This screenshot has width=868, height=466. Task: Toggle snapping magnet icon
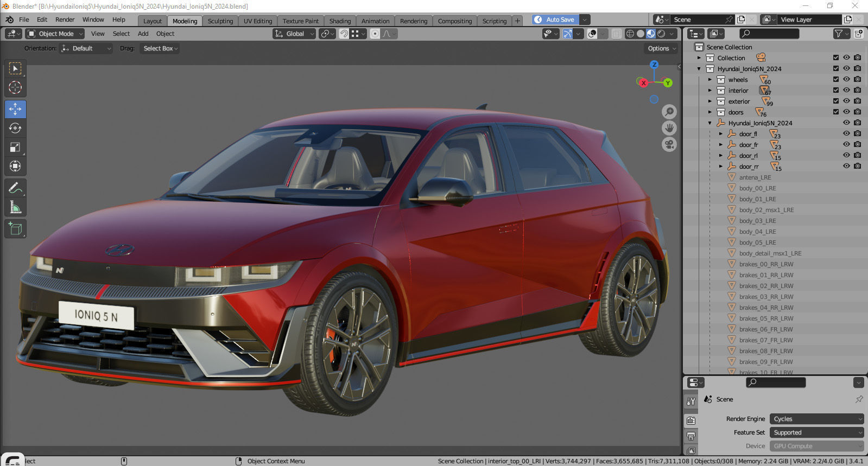point(344,34)
